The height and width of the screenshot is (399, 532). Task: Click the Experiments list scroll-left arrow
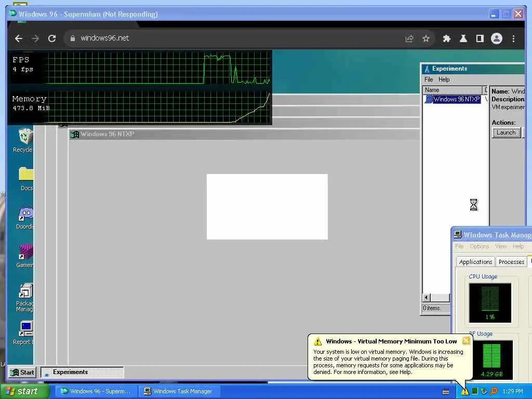pyautogui.click(x=427, y=298)
